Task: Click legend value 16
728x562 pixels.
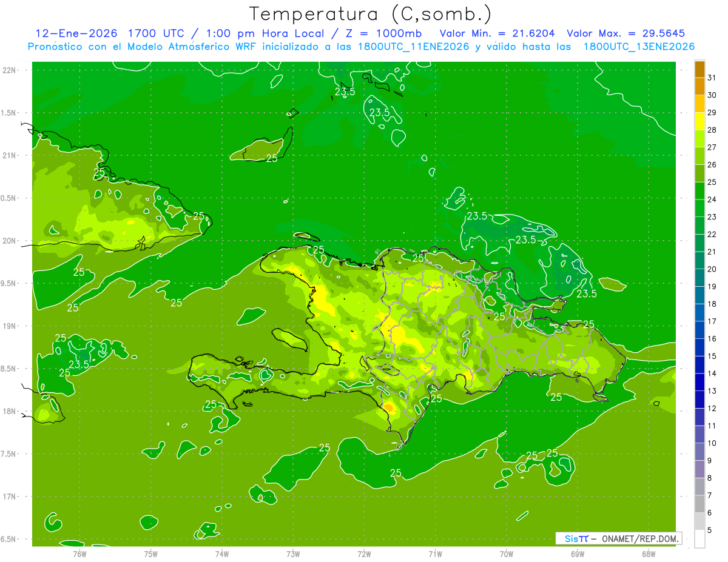Action: (x=713, y=339)
